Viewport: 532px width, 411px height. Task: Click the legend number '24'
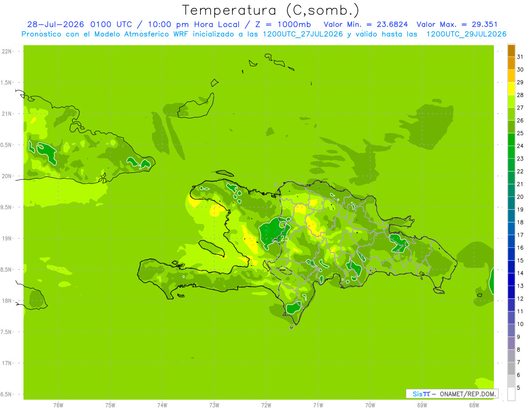[x=520, y=146]
